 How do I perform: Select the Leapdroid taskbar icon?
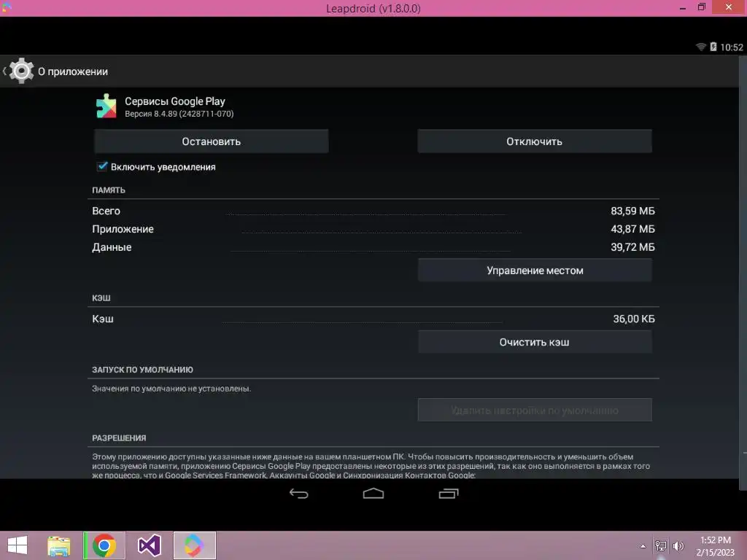click(x=194, y=545)
